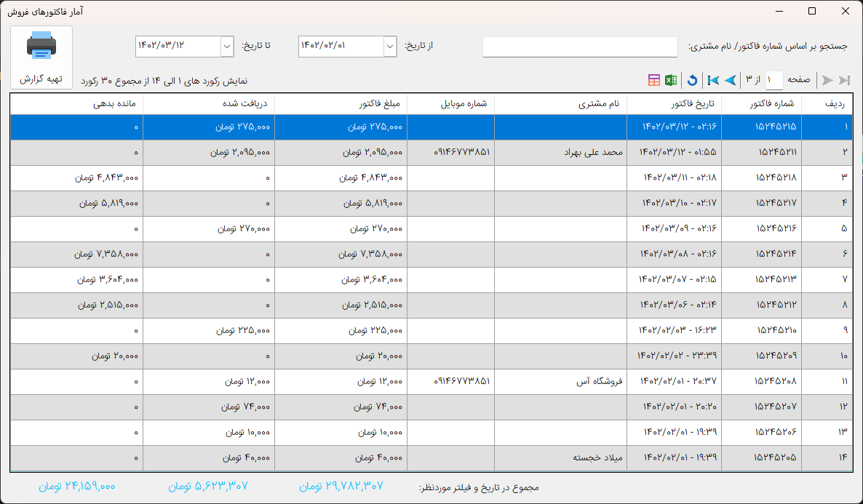Viewport: 863px width, 504px height.
Task: Sort by 'دریافت شده' column header
Action: 209,104
